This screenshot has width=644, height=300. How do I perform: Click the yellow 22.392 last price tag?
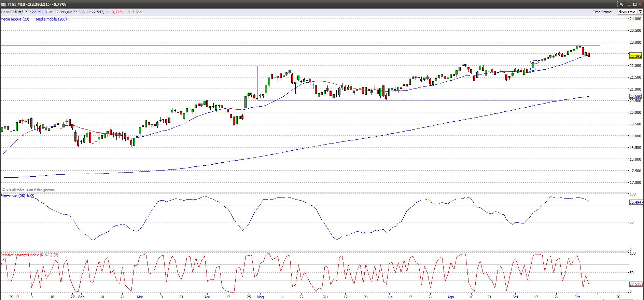[x=635, y=56]
